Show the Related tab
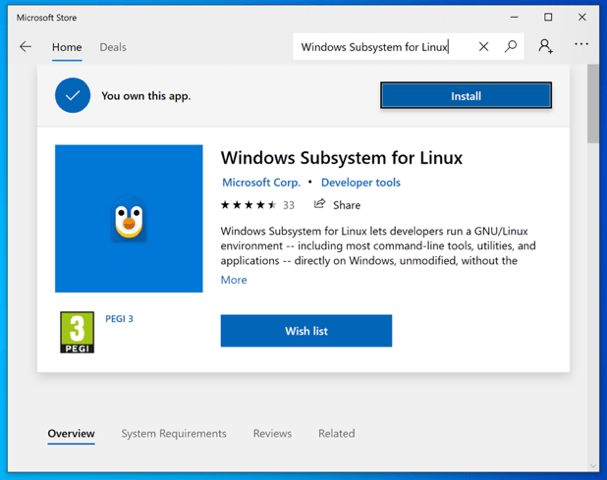607x480 pixels. [x=336, y=434]
